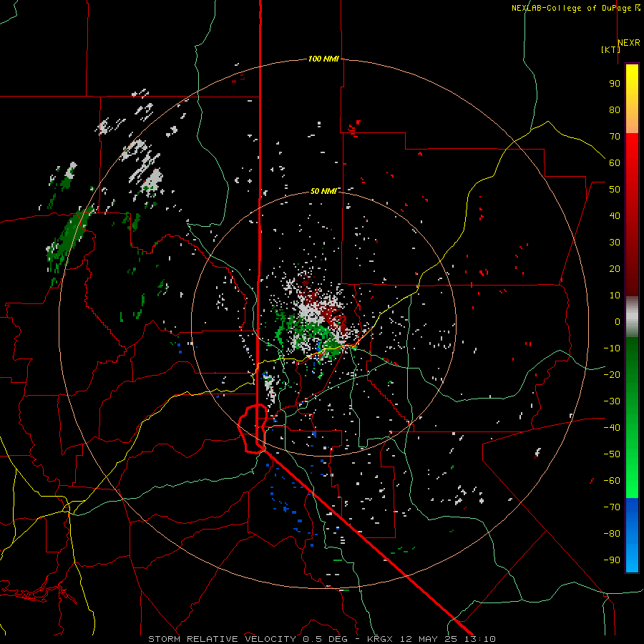Click the 50 value on the velocity scale

(615, 190)
